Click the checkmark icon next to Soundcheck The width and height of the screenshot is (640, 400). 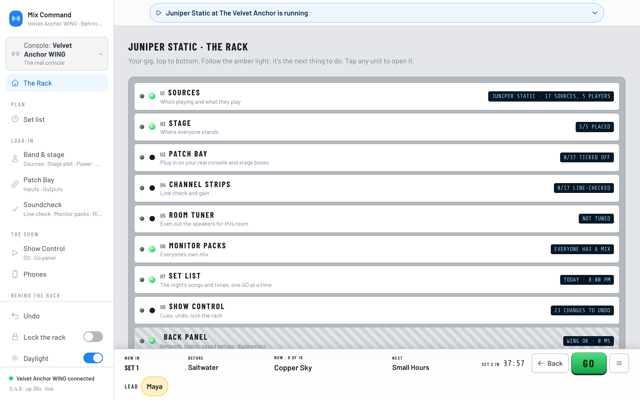pyautogui.click(x=15, y=209)
